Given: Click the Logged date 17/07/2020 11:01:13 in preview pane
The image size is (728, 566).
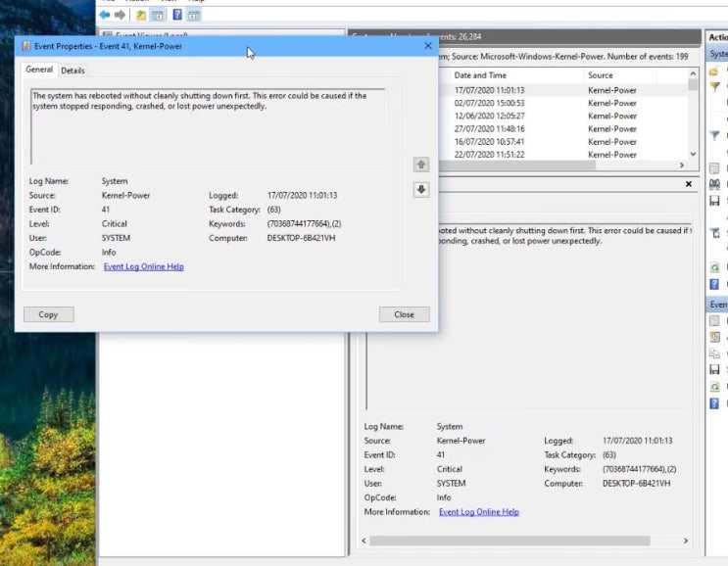Looking at the screenshot, I should point(638,441).
